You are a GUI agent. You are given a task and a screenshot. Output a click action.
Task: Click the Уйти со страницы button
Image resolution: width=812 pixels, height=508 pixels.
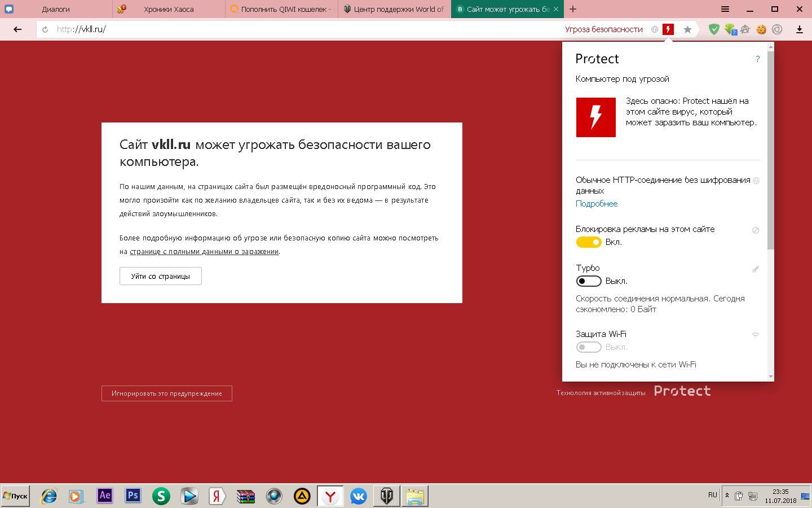(161, 276)
